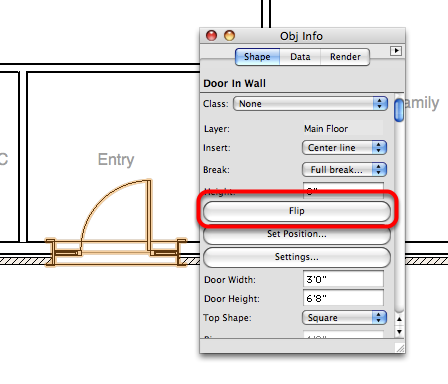This screenshot has width=448, height=384.
Task: Open the Data tab
Action: pyautogui.click(x=300, y=57)
